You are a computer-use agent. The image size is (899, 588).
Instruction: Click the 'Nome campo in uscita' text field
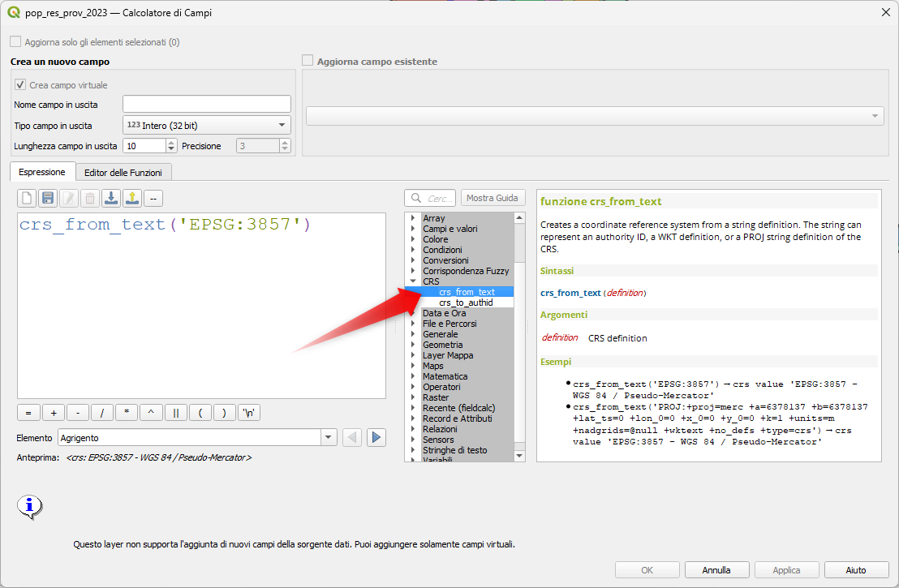click(x=207, y=105)
